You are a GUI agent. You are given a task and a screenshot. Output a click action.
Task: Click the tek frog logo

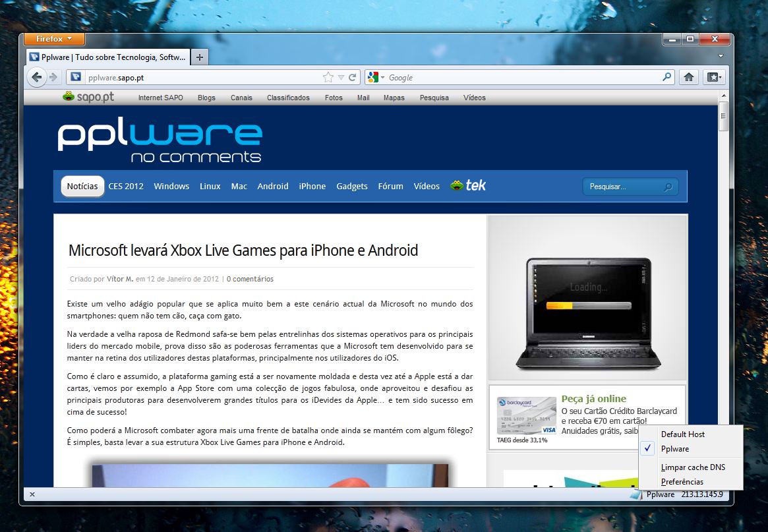point(468,185)
